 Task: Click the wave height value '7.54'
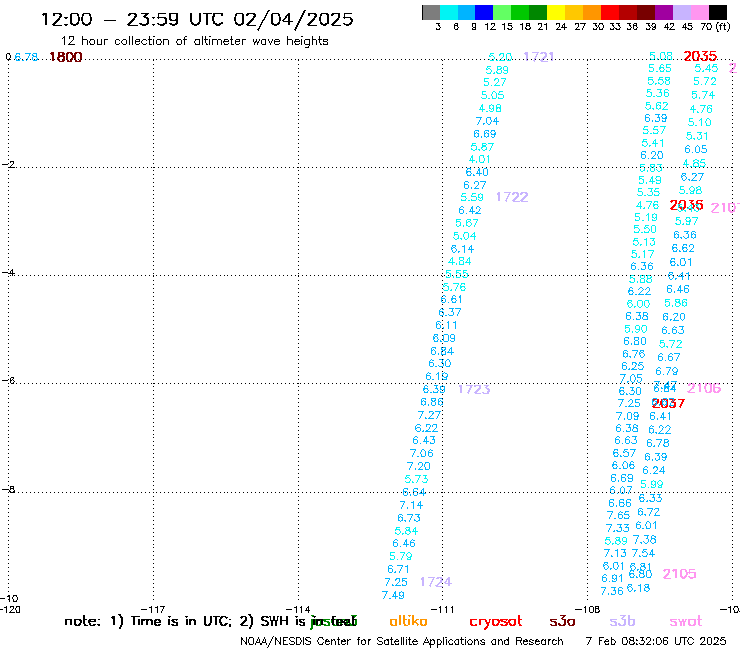pos(643,553)
